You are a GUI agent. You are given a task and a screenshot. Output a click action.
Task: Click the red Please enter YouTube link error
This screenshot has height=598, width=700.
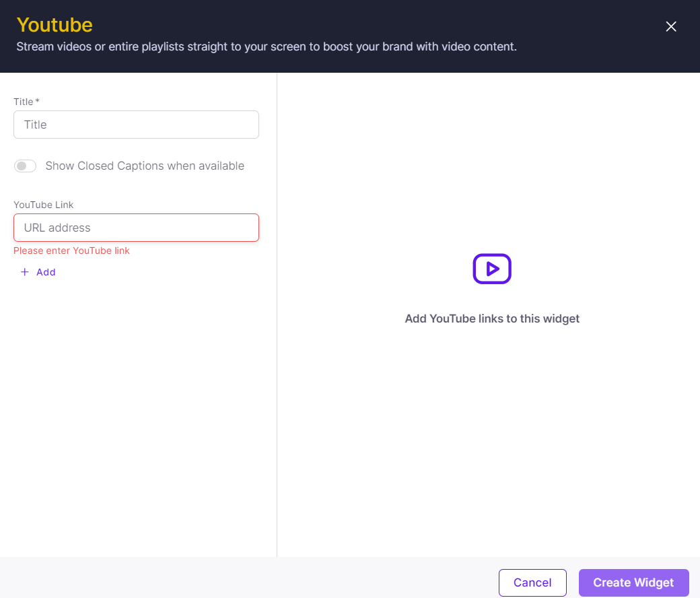coord(71,251)
